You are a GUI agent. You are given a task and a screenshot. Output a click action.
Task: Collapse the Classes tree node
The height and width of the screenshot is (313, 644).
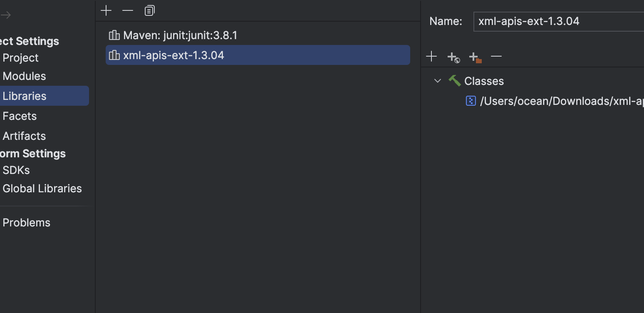(437, 81)
